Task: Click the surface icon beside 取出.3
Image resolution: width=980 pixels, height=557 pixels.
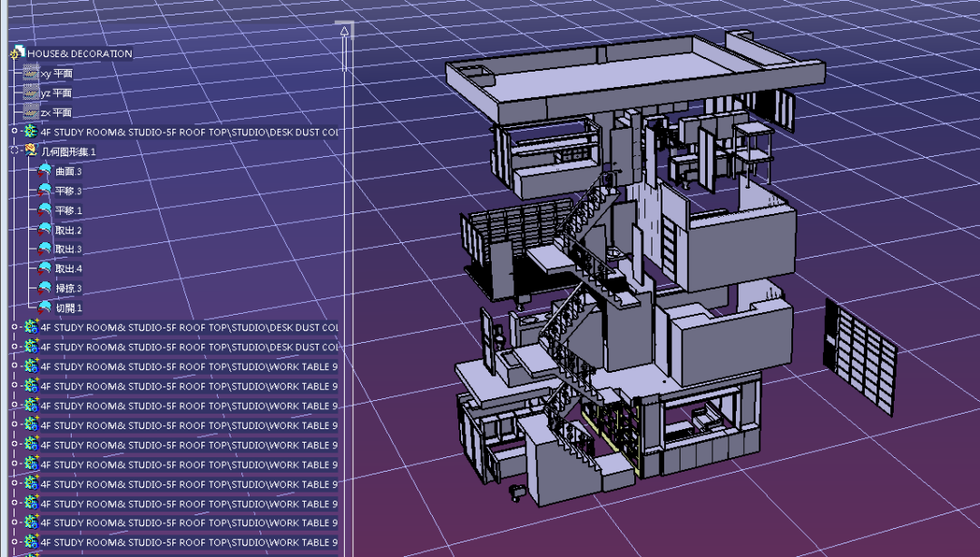Action: tap(44, 249)
